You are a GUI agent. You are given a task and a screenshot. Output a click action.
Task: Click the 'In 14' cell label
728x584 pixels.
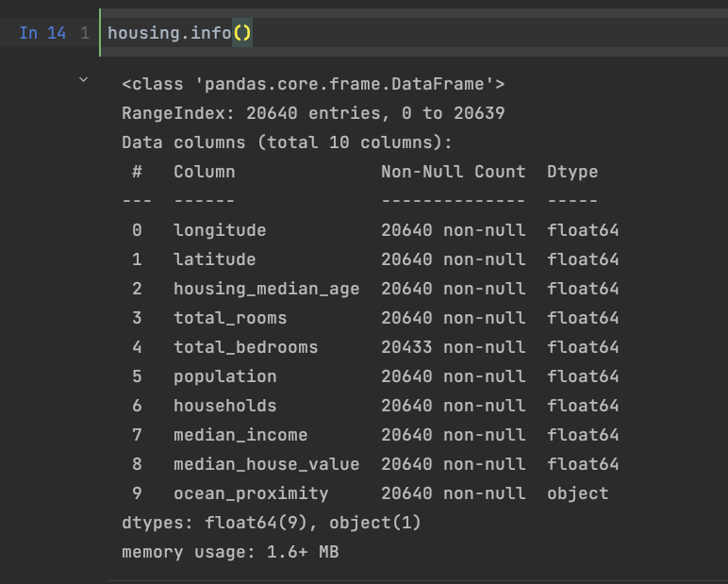(x=42, y=33)
